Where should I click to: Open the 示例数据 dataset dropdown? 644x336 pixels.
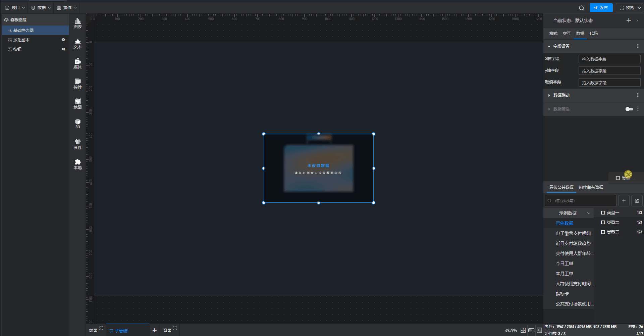pos(574,213)
